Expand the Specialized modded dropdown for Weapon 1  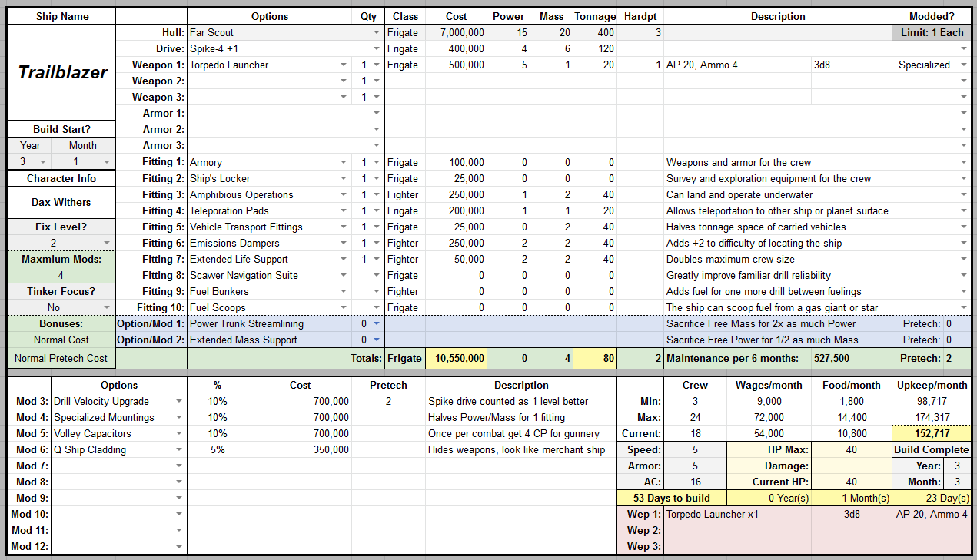pyautogui.click(x=964, y=65)
